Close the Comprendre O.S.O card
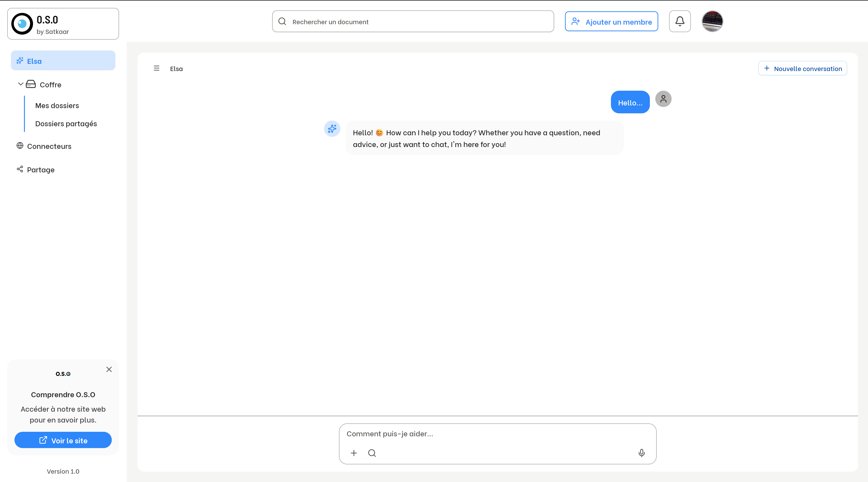The height and width of the screenshot is (482, 868). (109, 370)
